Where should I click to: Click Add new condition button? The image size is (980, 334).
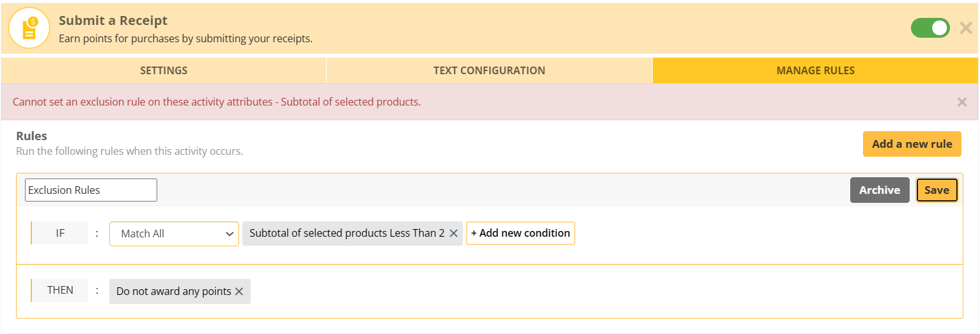(520, 234)
